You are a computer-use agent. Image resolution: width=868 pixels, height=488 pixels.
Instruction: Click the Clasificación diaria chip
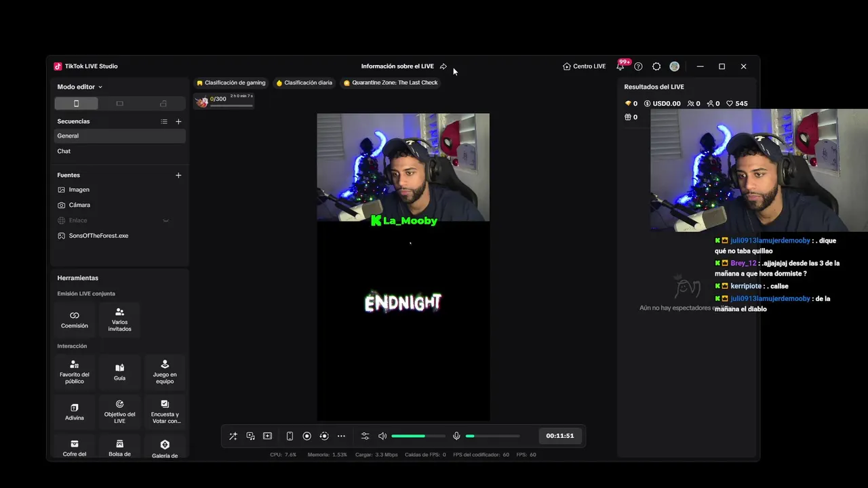tap(304, 83)
